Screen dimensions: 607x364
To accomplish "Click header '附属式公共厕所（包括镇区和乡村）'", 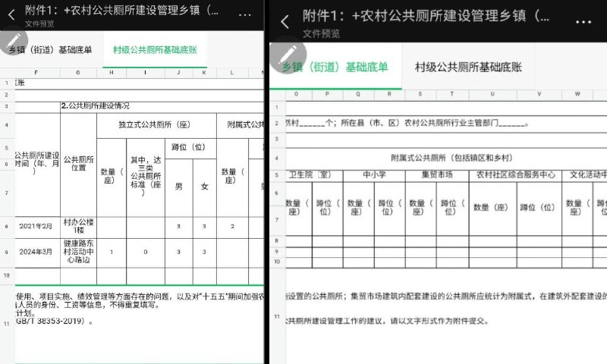I will (451, 158).
